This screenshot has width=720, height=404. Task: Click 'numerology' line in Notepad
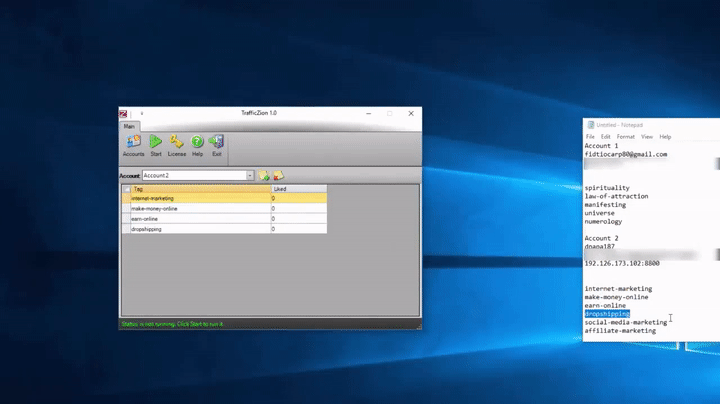[x=603, y=221]
